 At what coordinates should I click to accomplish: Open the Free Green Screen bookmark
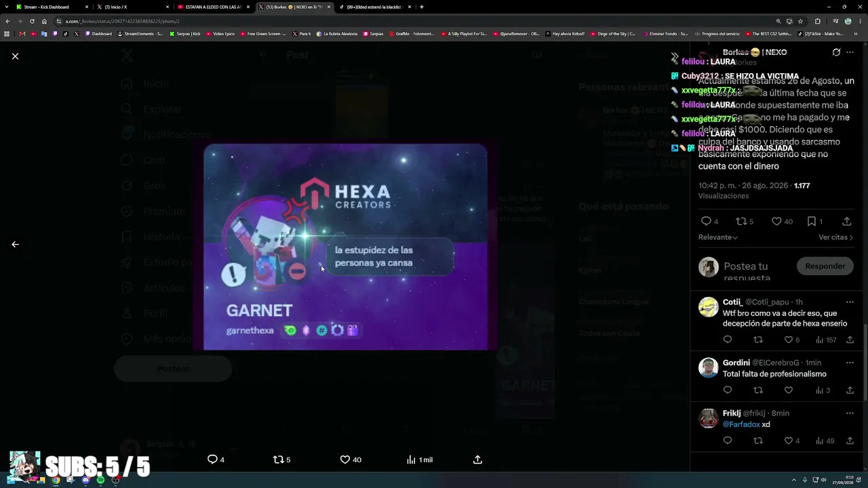[x=263, y=33]
